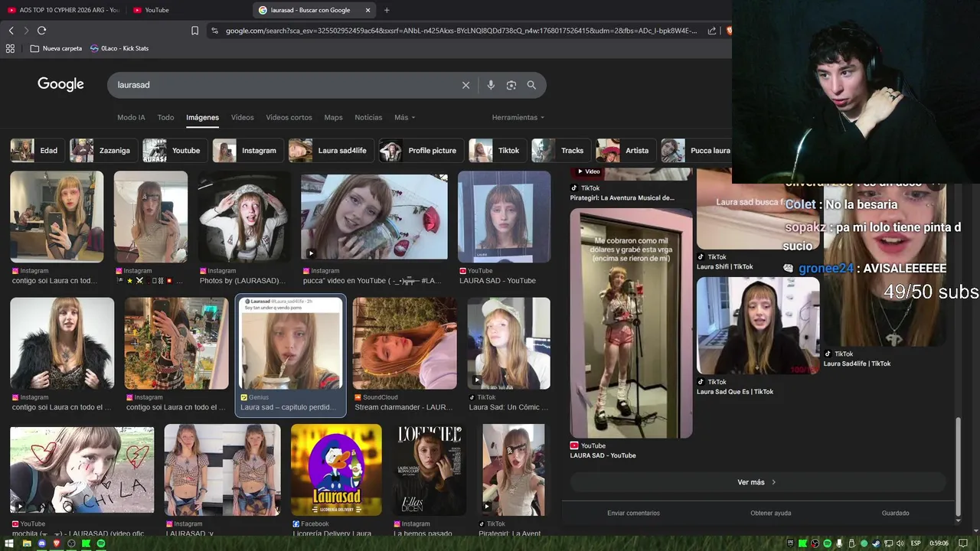The image size is (980, 551).
Task: Start a voice search with the microphone icon
Action: [491, 85]
